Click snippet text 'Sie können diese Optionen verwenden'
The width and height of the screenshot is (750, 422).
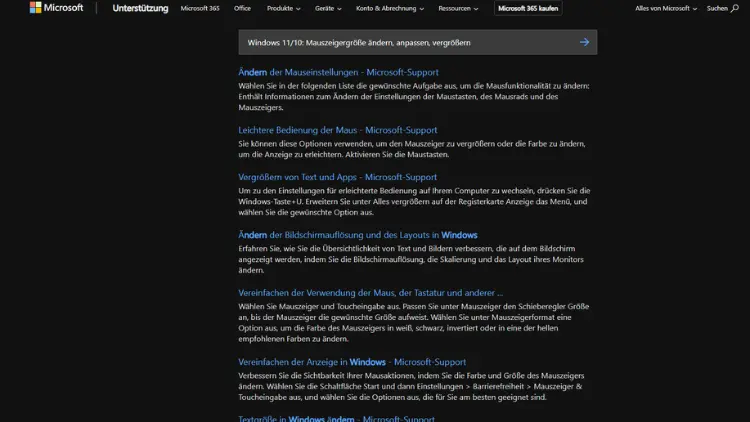point(412,149)
